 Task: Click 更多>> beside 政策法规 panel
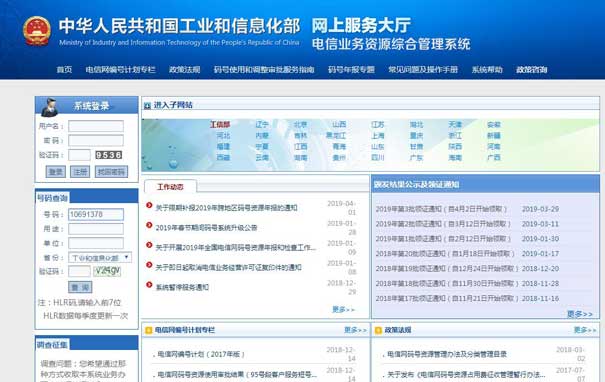[x=585, y=330]
